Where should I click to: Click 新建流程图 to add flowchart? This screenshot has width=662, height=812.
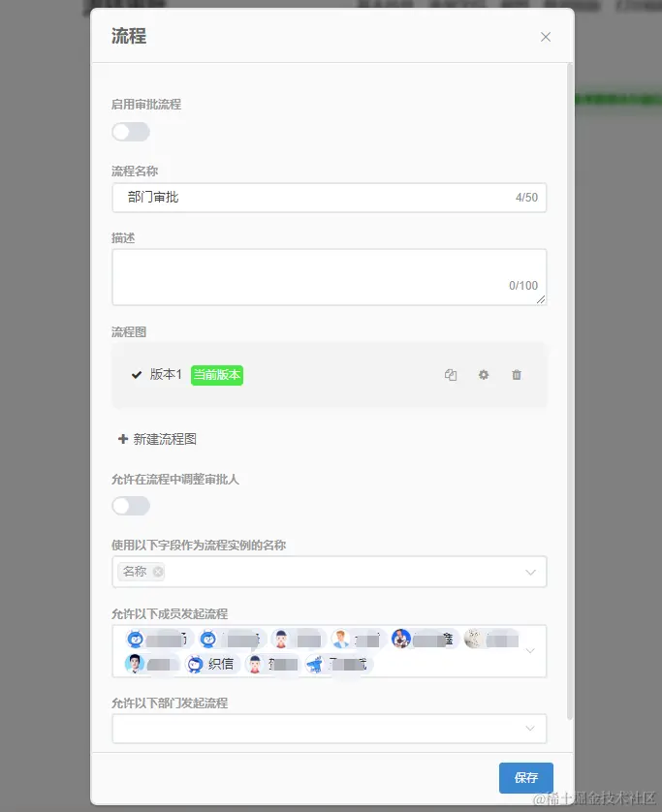[157, 439]
